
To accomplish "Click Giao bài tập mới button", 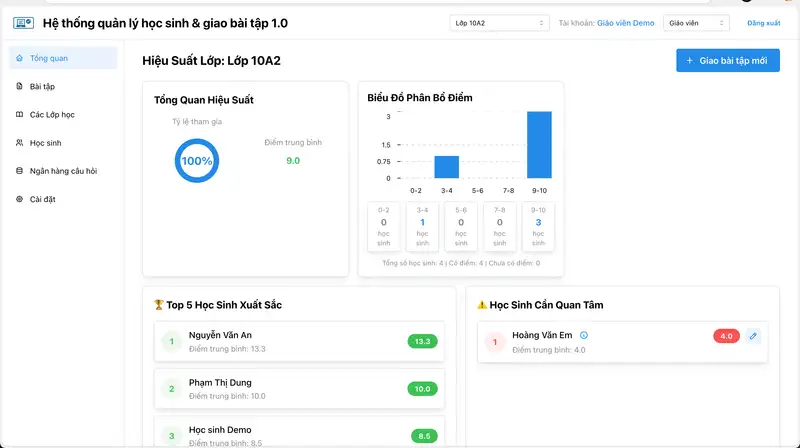I will (728, 61).
